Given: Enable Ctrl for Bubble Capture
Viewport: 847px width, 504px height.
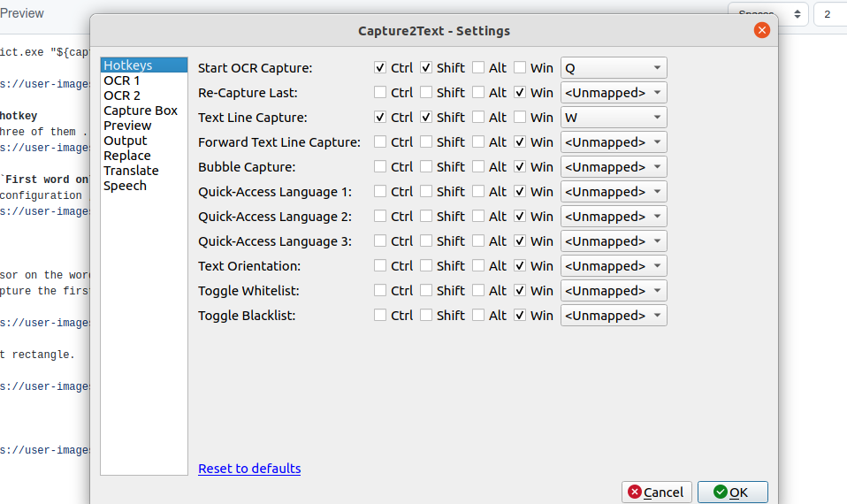Looking at the screenshot, I should point(380,167).
